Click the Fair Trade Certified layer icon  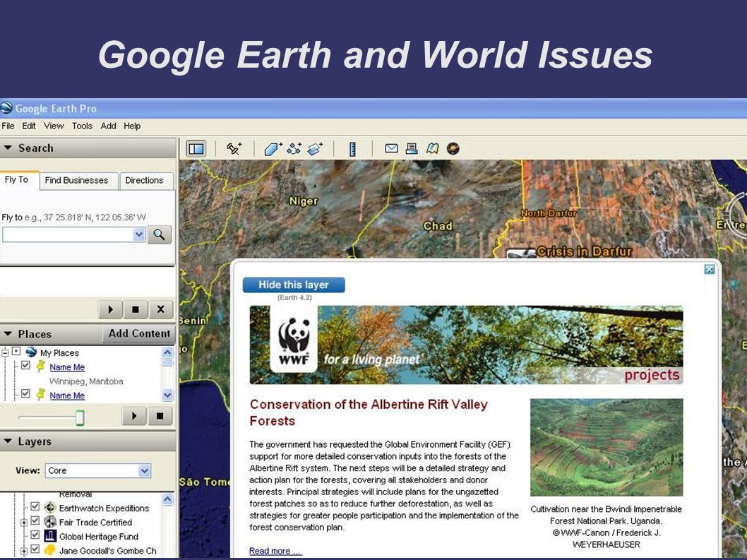(x=50, y=522)
